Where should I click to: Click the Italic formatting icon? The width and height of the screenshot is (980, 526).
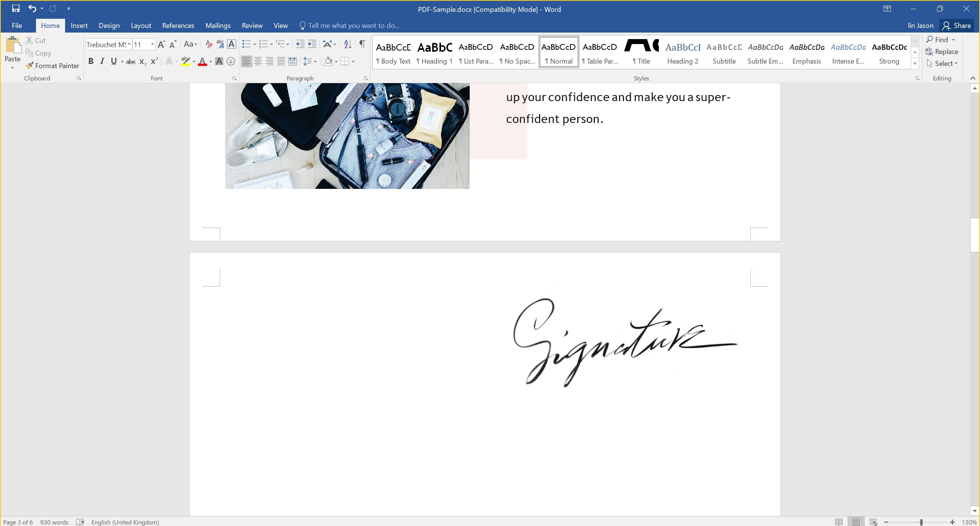(x=103, y=61)
